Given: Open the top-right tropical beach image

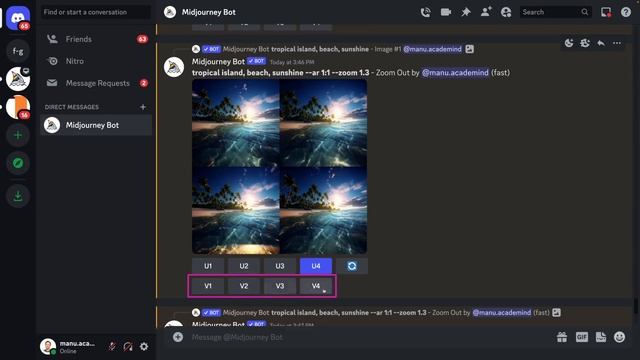Looking at the screenshot, I should pos(323,123).
